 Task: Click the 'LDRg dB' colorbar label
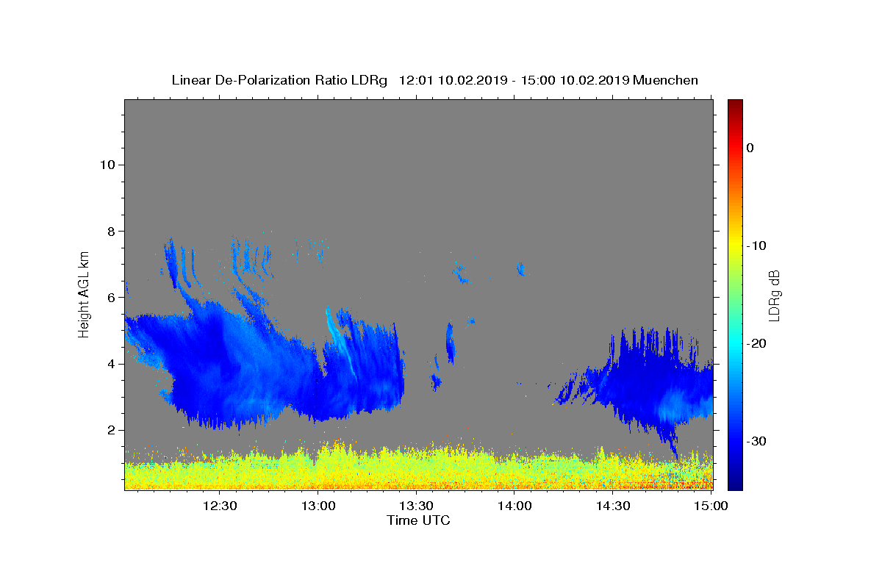(774, 295)
